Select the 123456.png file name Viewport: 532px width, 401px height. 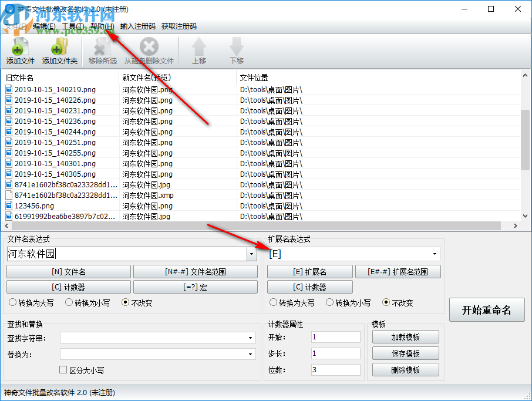pyautogui.click(x=34, y=206)
